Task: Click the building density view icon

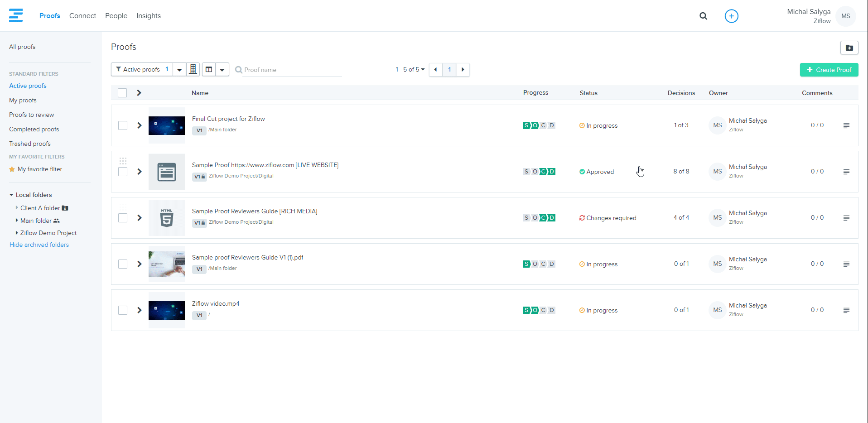Action: point(193,69)
